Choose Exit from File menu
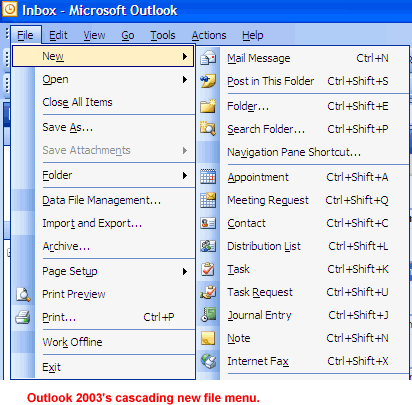 point(103,367)
